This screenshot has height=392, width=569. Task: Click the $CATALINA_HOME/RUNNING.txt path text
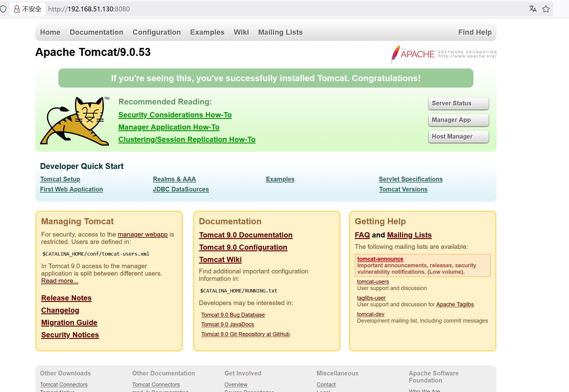(239, 291)
